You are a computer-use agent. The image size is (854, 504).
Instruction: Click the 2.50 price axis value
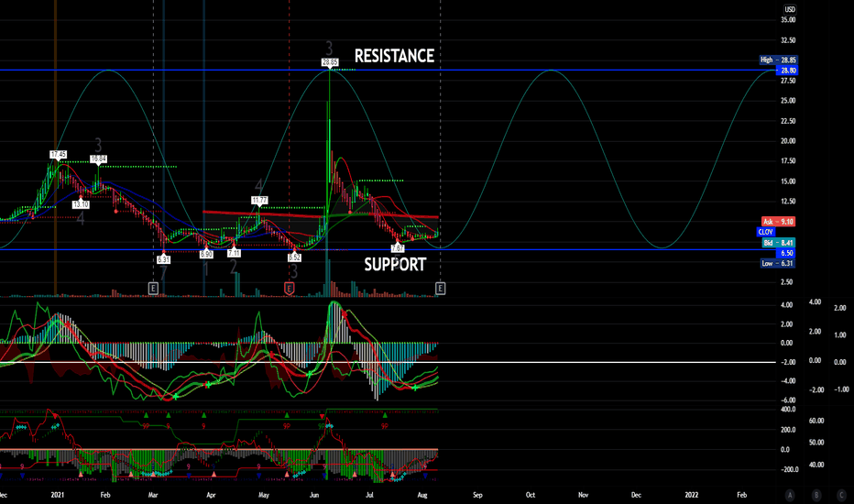[788, 282]
